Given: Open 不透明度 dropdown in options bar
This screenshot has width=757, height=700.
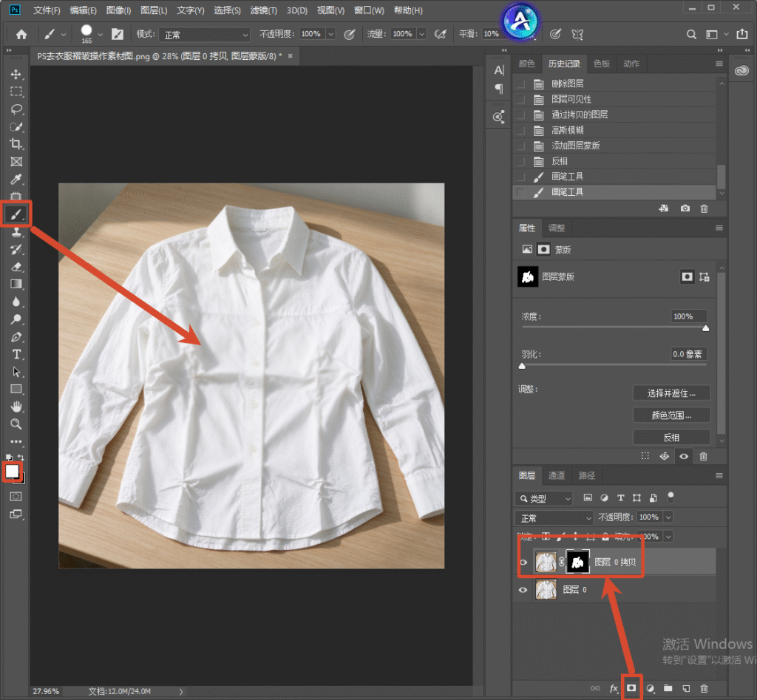Looking at the screenshot, I should click(x=331, y=34).
